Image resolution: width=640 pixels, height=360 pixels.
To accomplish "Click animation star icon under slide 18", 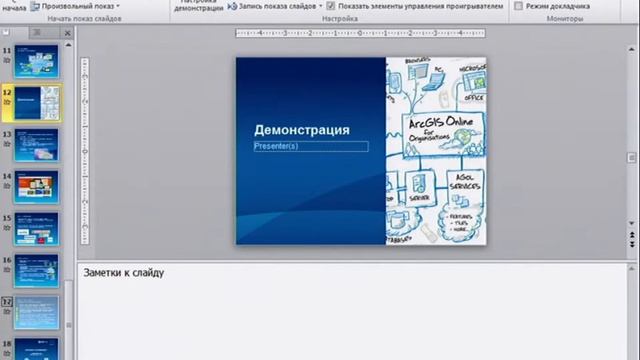I will [7, 354].
